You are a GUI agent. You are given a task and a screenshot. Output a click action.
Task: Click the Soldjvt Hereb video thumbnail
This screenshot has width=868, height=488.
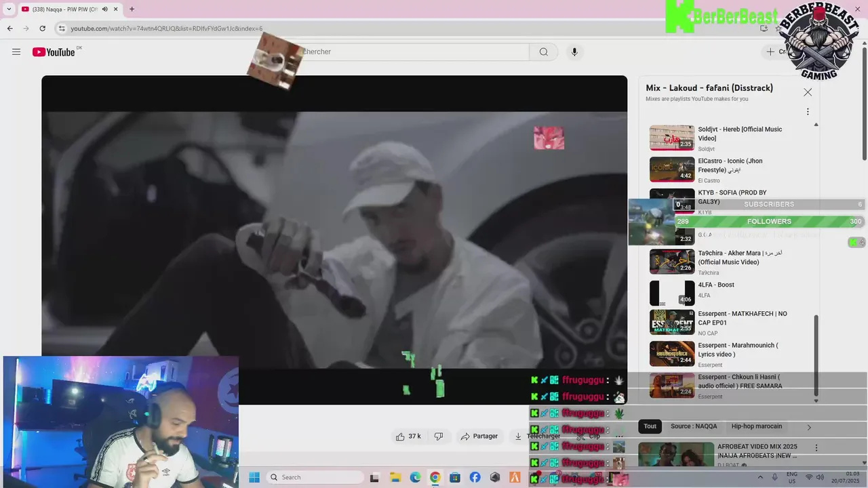[x=672, y=138]
